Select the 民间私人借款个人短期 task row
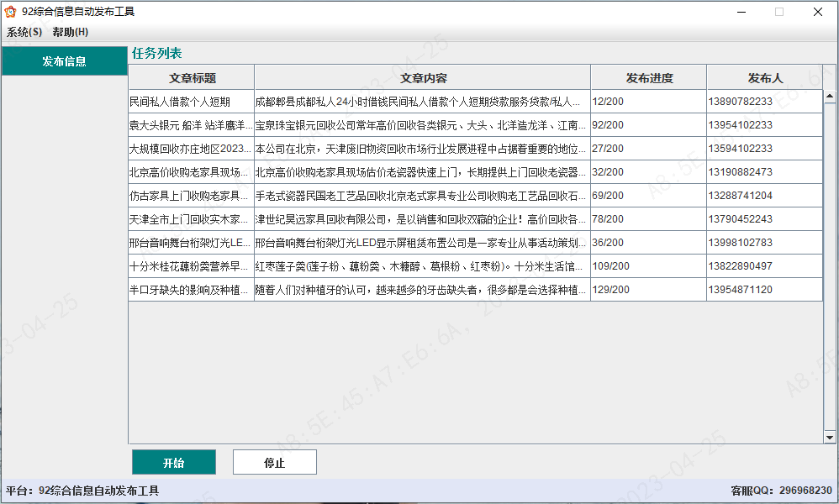This screenshot has height=504, width=839. tap(191, 102)
